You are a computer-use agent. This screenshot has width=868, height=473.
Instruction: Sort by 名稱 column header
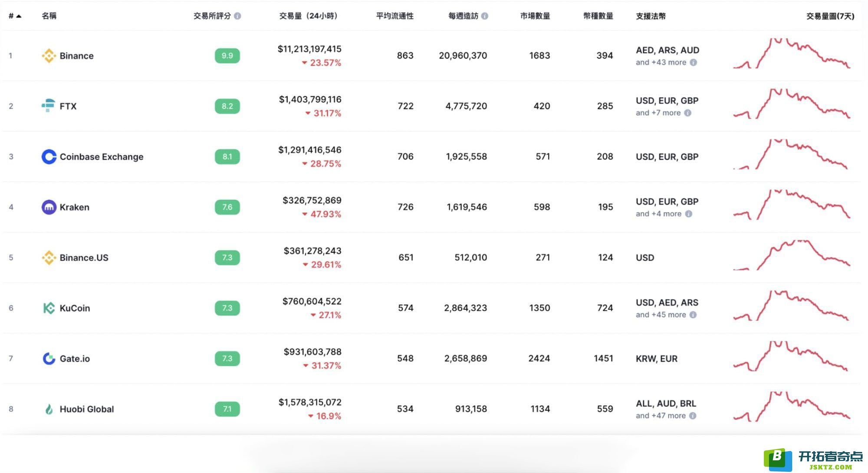pos(49,16)
